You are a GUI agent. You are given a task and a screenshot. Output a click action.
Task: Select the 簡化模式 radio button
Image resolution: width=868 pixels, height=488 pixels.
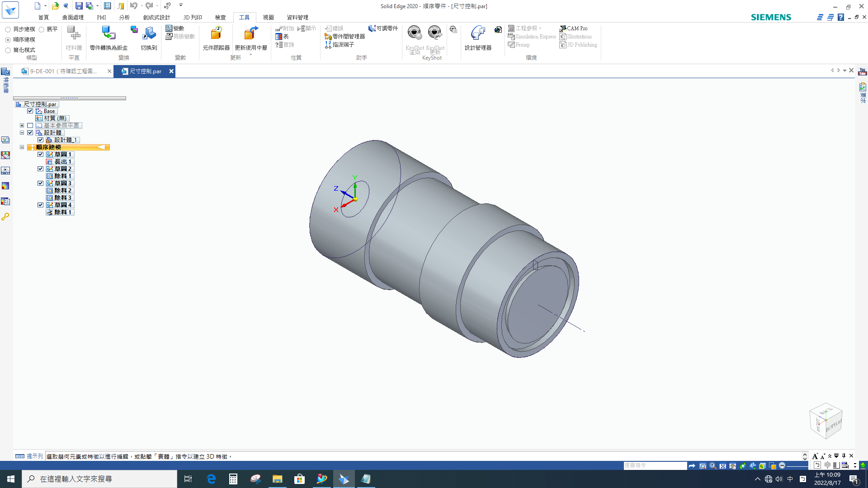(x=8, y=50)
